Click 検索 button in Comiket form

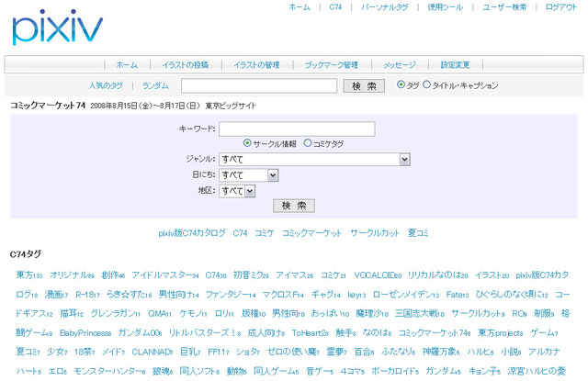tap(294, 206)
